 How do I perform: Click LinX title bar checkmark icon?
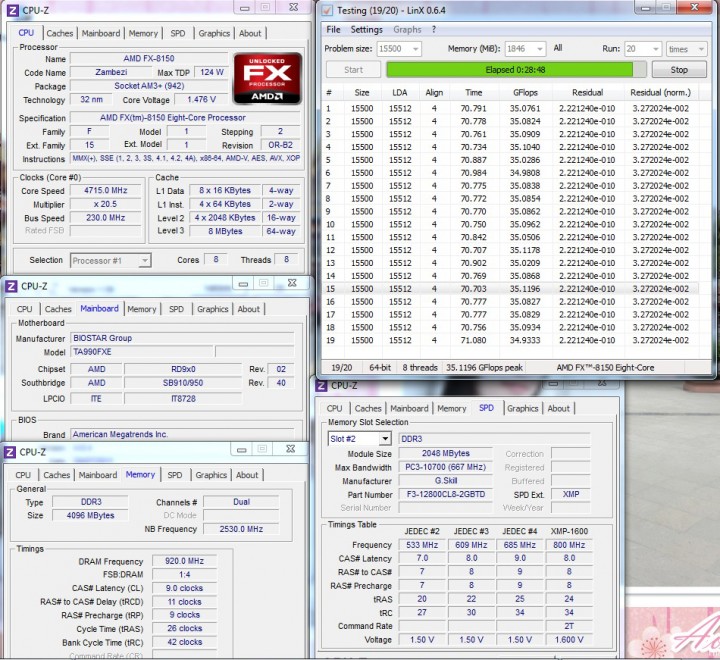(x=327, y=10)
